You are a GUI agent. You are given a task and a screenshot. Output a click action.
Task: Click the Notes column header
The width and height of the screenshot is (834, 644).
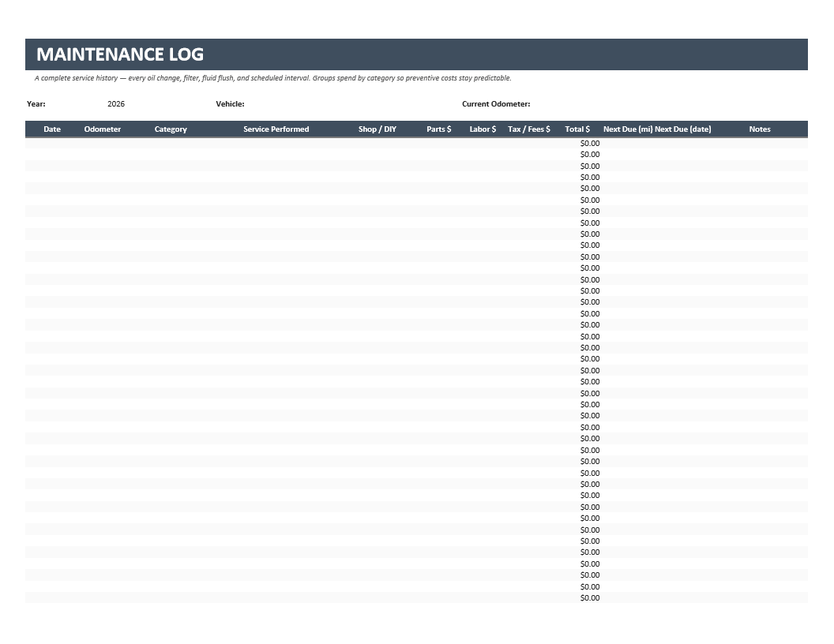(760, 129)
